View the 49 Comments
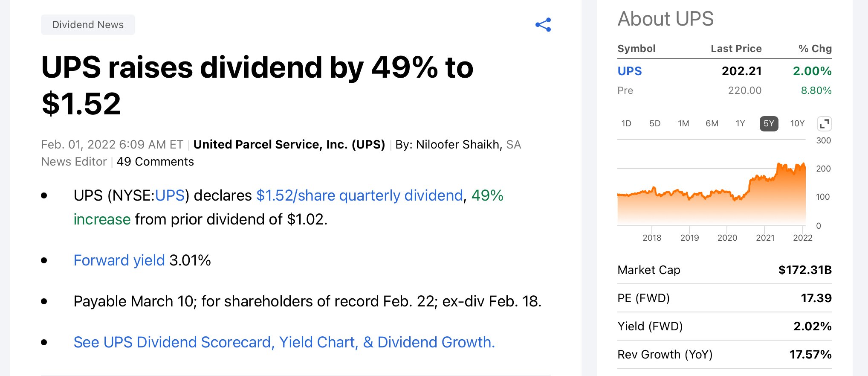This screenshot has height=376, width=868. tap(155, 162)
